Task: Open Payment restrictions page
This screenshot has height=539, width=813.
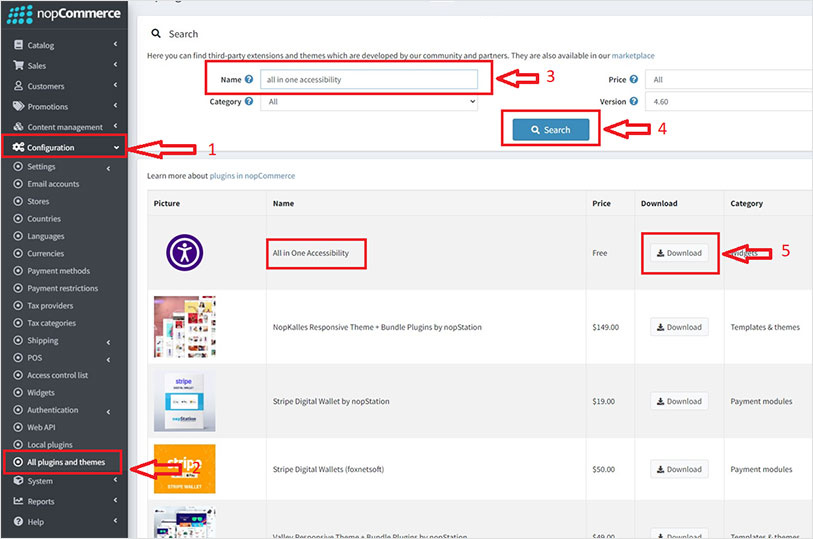Action: click(x=63, y=288)
